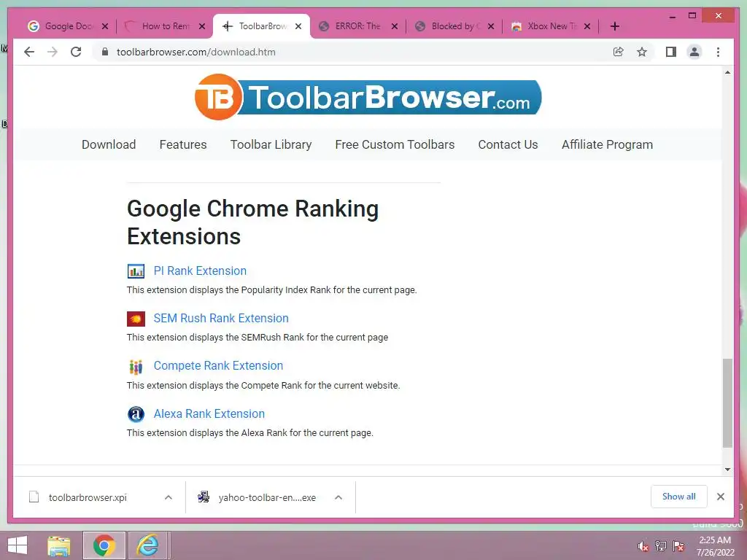Click the Chrome taskbar icon
The height and width of the screenshot is (560, 747).
[104, 545]
